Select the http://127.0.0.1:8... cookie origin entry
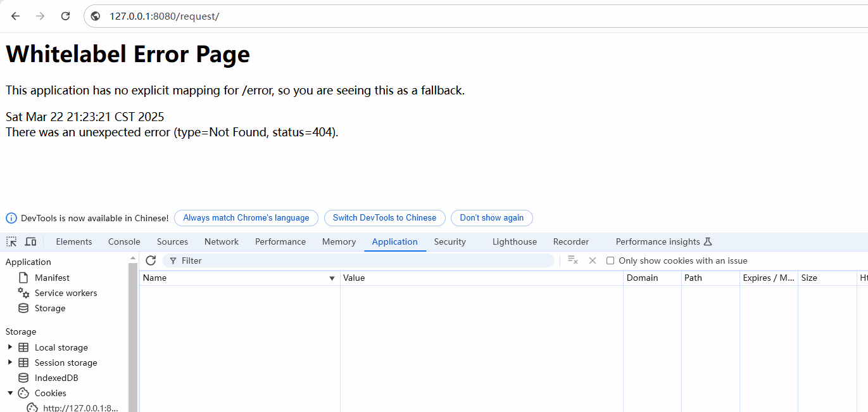 [80, 408]
